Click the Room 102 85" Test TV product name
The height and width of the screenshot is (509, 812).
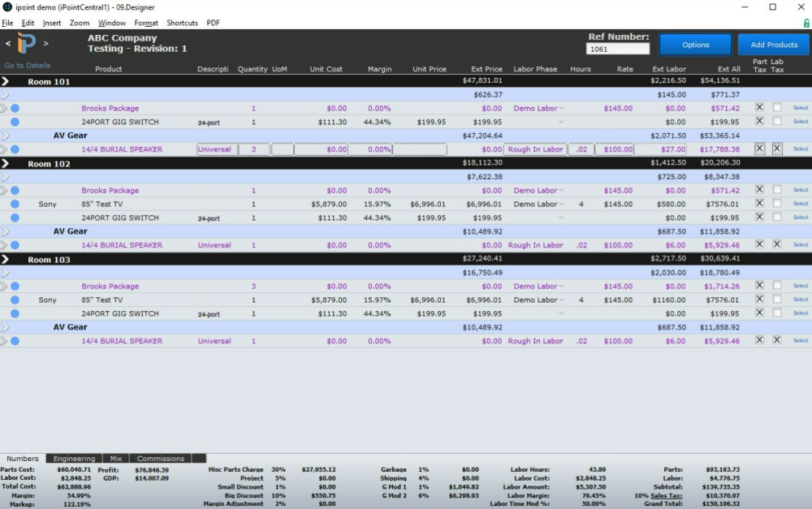pyautogui.click(x=102, y=204)
